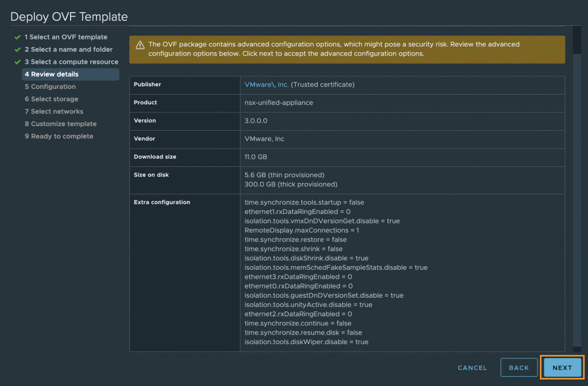Click the Deploy OVF Template title

pyautogui.click(x=69, y=17)
